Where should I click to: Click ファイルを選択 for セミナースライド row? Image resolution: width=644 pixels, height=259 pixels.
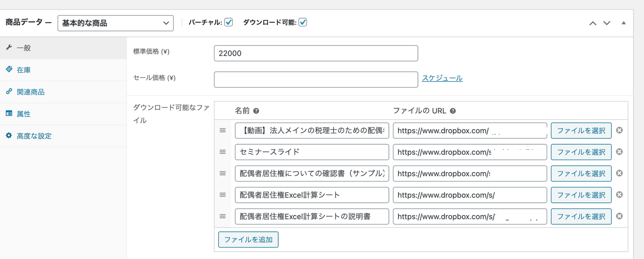[x=581, y=152]
